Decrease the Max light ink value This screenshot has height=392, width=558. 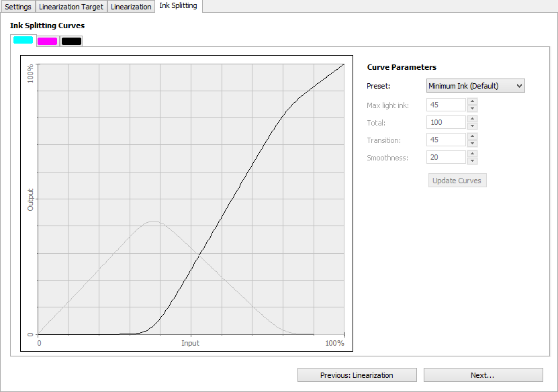click(472, 108)
